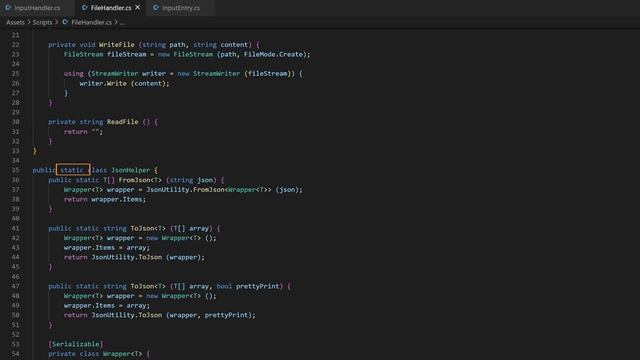Click FromJson<T> method name on line 36

140,180
